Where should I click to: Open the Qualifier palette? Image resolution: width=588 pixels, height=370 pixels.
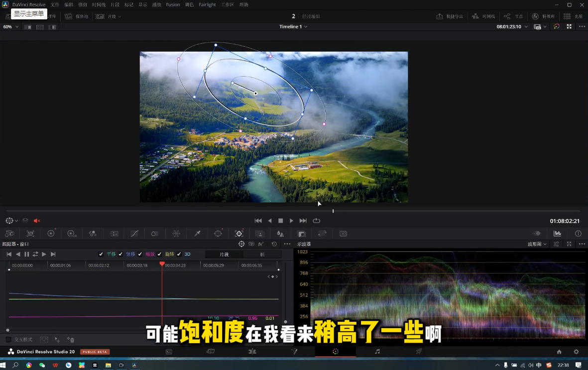(x=197, y=233)
